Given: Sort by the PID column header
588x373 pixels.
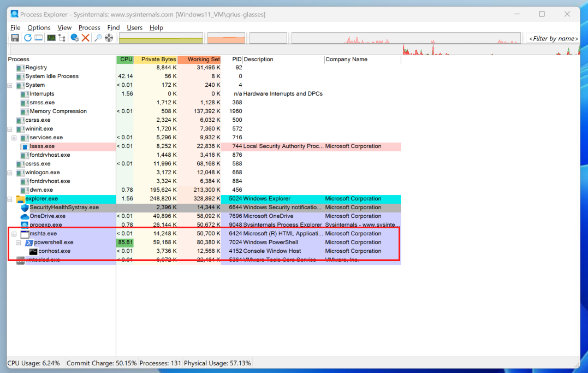Looking at the screenshot, I should (x=233, y=60).
